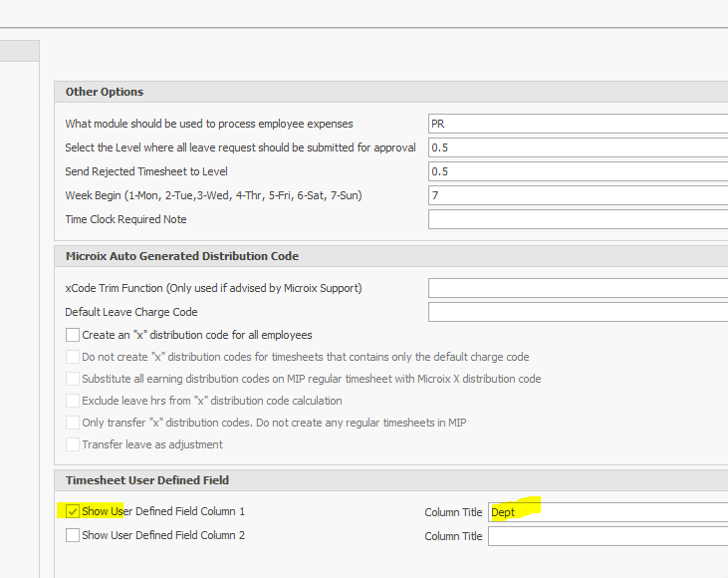Click the empty Column Title field for Column 2
Image resolution: width=728 pixels, height=578 pixels.
pos(607,536)
